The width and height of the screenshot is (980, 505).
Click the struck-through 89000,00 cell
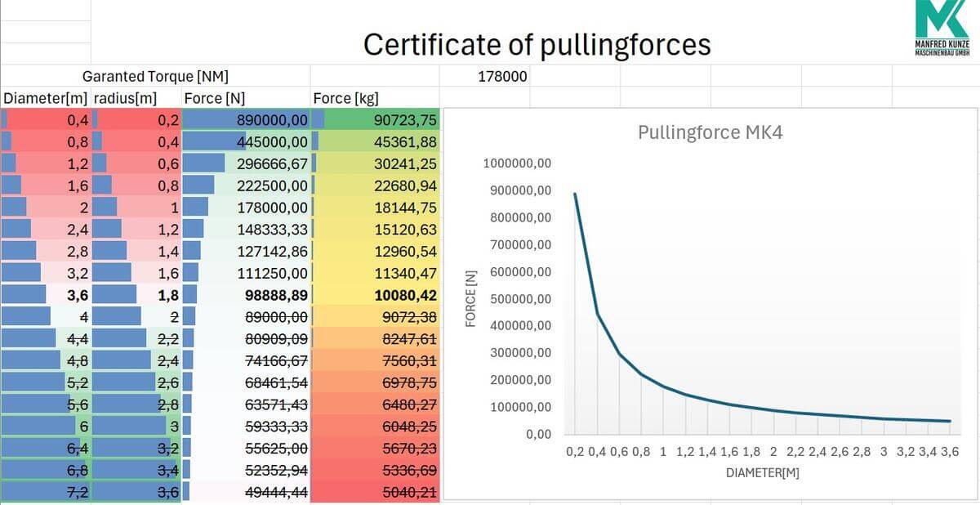coord(246,316)
